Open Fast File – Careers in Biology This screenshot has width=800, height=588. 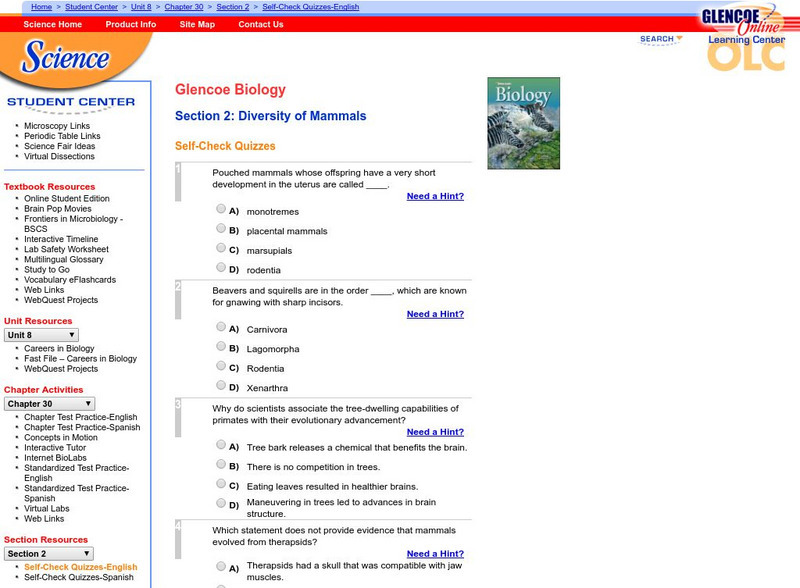tap(81, 358)
